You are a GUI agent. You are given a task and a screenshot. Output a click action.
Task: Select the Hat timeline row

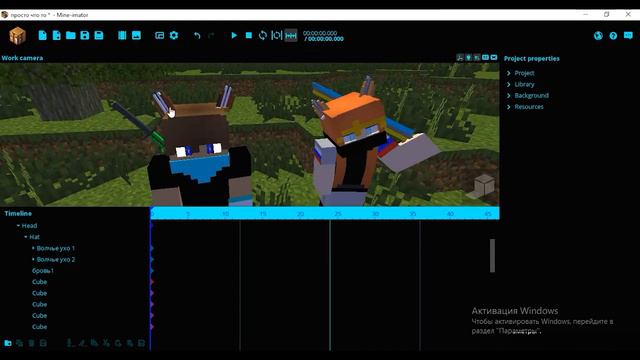pyautogui.click(x=35, y=237)
